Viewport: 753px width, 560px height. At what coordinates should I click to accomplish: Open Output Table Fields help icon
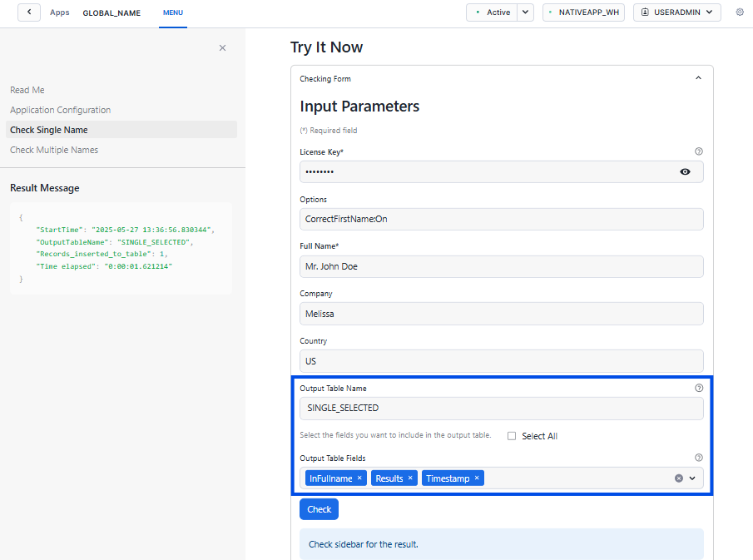click(699, 458)
